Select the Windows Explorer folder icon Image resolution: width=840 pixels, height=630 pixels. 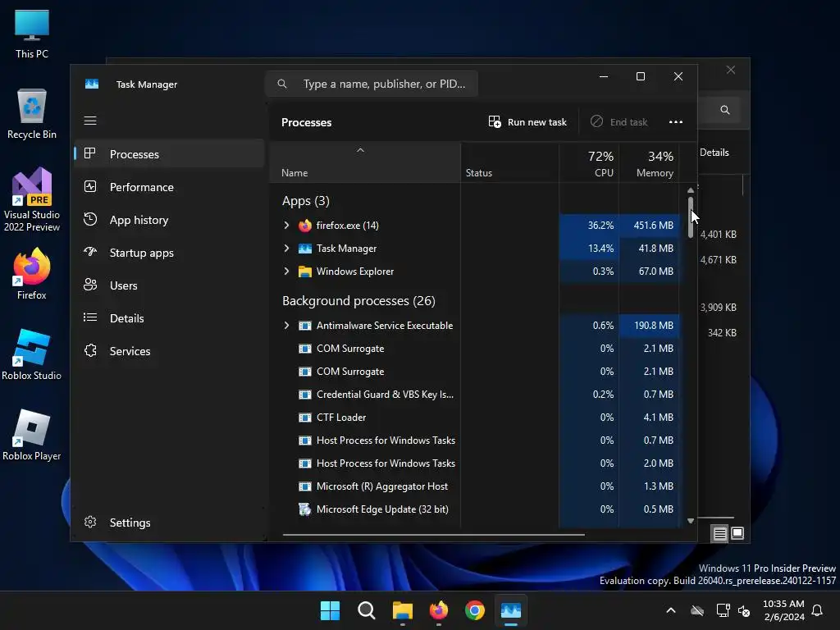coord(305,272)
